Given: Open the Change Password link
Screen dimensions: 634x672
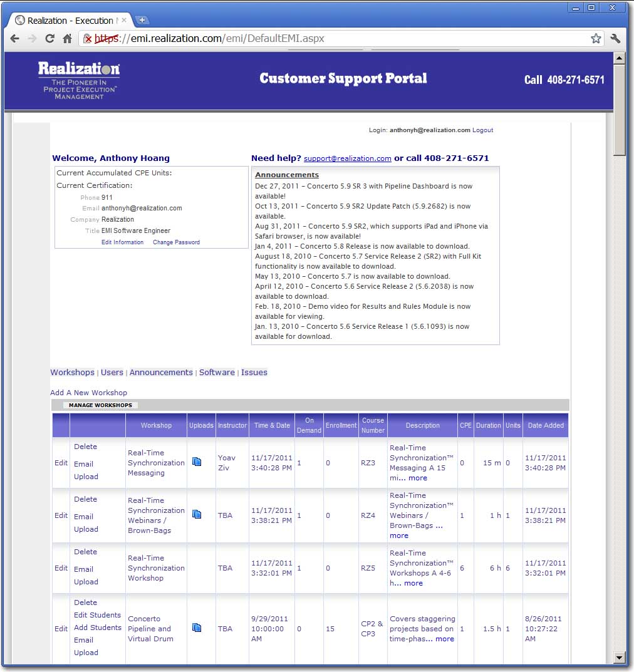Looking at the screenshot, I should point(176,242).
